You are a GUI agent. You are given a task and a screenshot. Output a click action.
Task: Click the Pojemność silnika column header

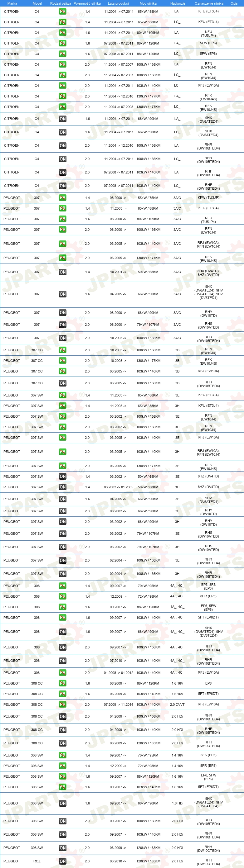87,3
